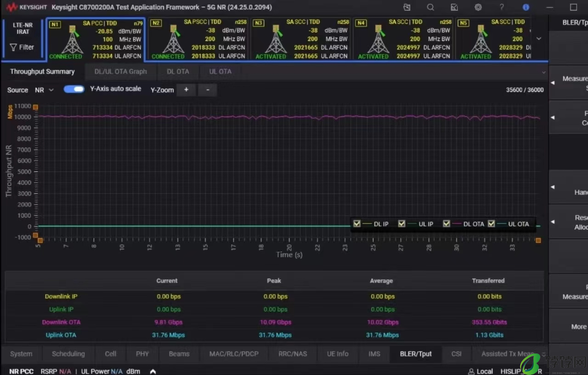Open the settings gear icon
The image size is (588, 375).
tap(478, 7)
